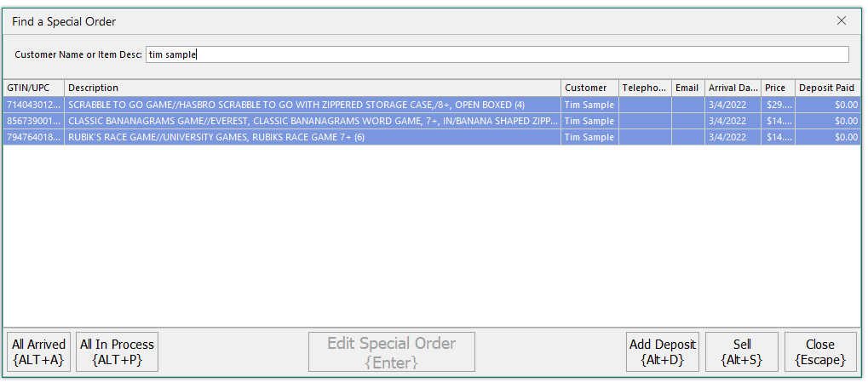Viewport: 868px width, 388px height.
Task: Click the $0.00 deposit in the Rubik's Race row
Action: pos(828,137)
